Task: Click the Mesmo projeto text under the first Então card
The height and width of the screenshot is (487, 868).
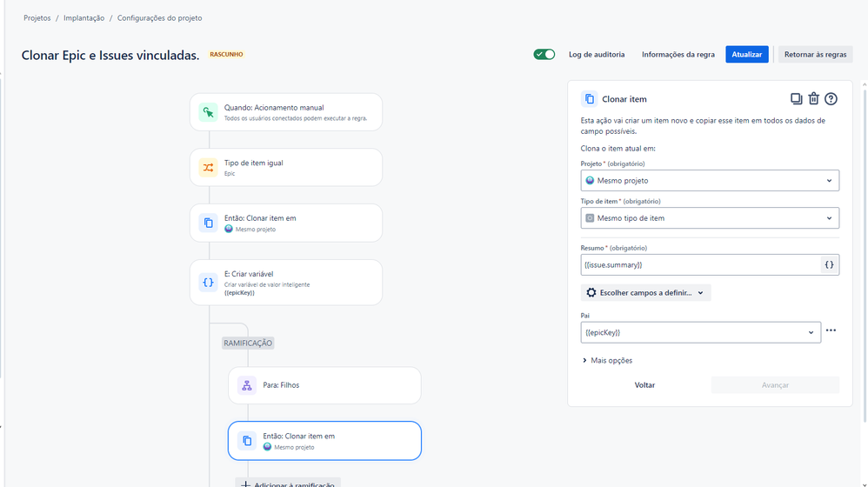Action: click(255, 229)
